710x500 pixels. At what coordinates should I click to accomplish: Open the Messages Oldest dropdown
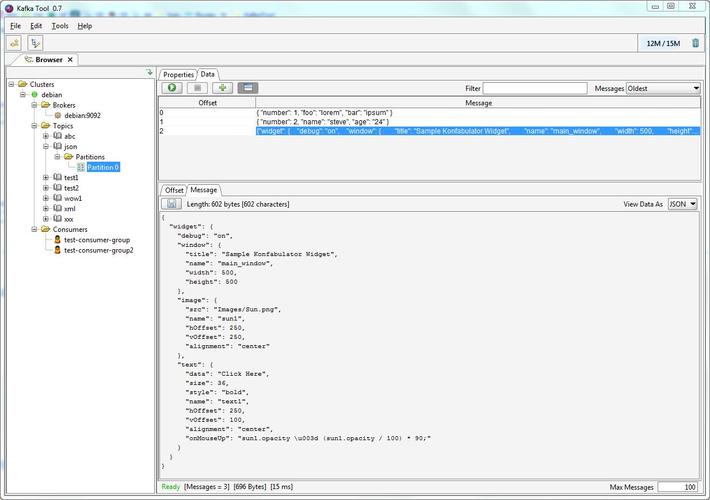pyautogui.click(x=663, y=88)
